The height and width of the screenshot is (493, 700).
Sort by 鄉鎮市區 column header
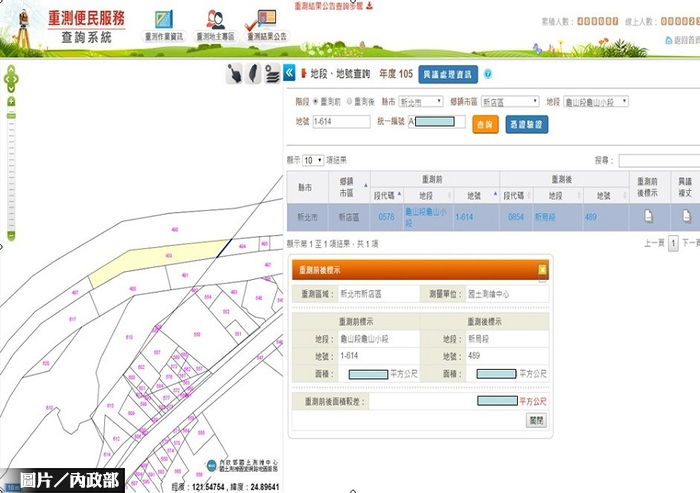349,187
